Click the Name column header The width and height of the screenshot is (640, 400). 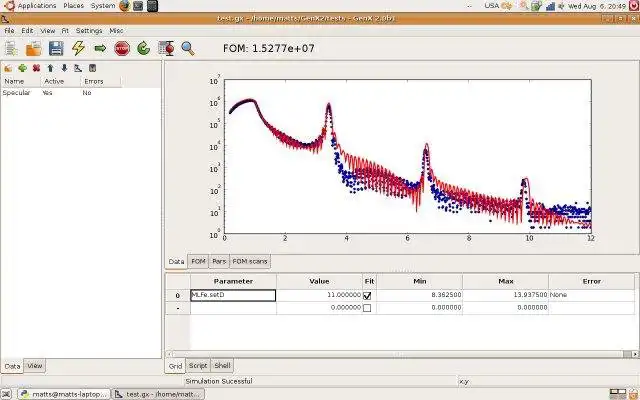[20, 81]
